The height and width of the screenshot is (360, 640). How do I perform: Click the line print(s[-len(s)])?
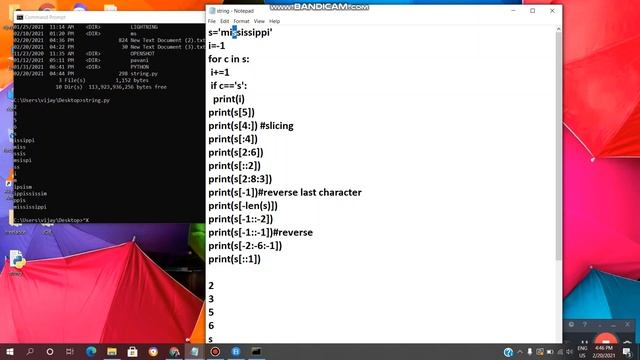[243, 206]
